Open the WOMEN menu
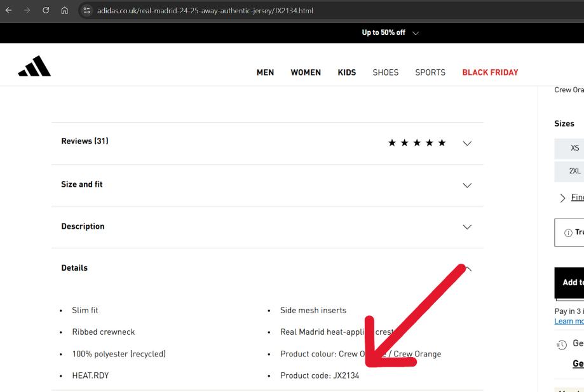This screenshot has width=584, height=392. tap(306, 72)
